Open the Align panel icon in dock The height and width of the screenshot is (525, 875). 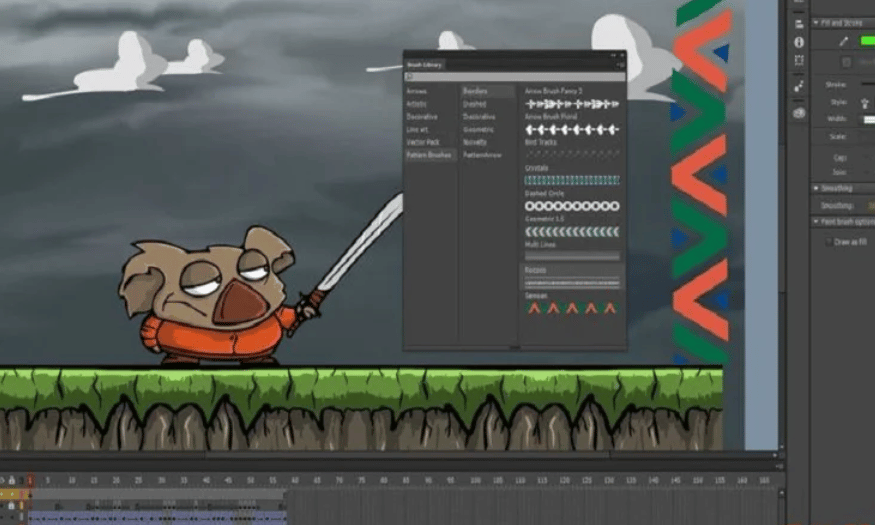pyautogui.click(x=799, y=24)
